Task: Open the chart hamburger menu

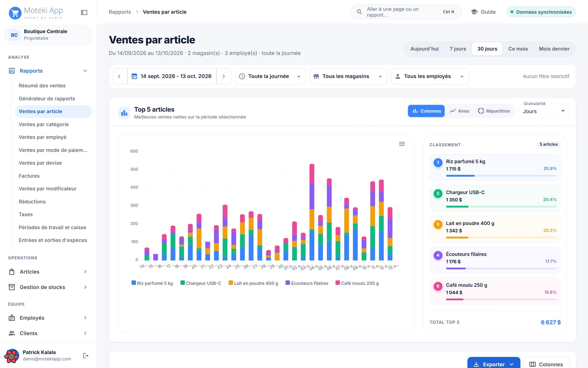Action: (402, 144)
